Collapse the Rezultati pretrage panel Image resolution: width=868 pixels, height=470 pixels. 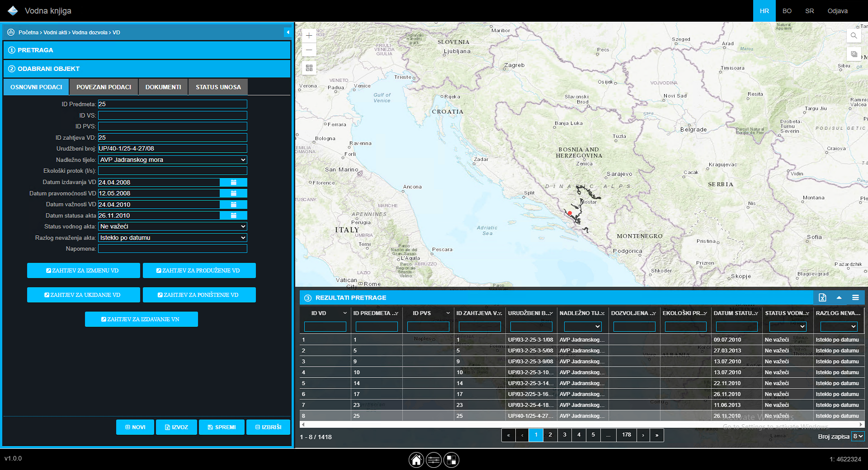coord(839,297)
